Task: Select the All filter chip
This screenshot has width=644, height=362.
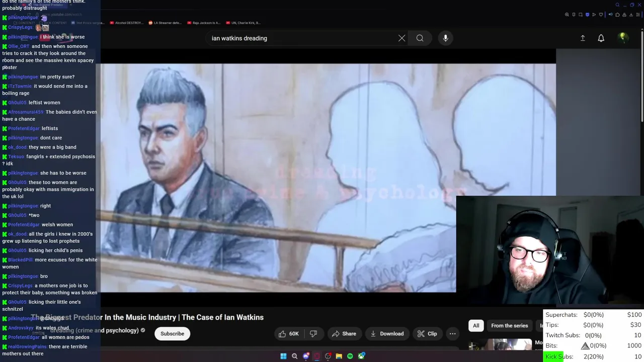Action: pos(476,325)
